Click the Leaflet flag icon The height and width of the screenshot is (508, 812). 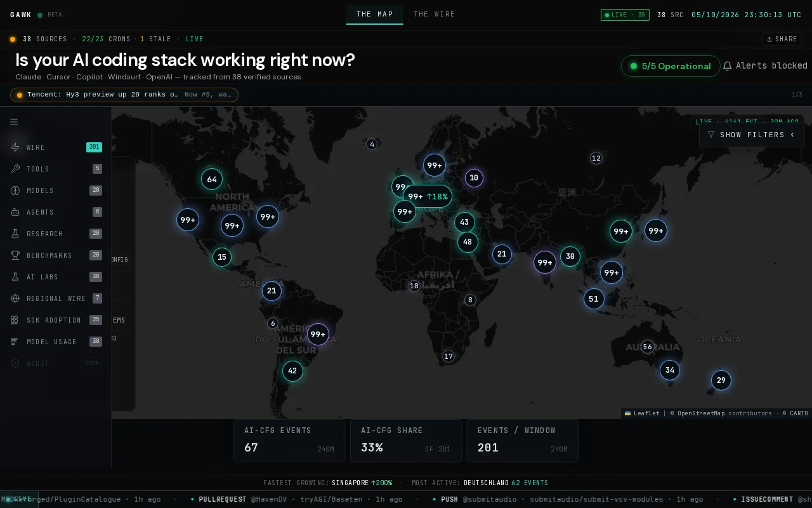coord(627,413)
